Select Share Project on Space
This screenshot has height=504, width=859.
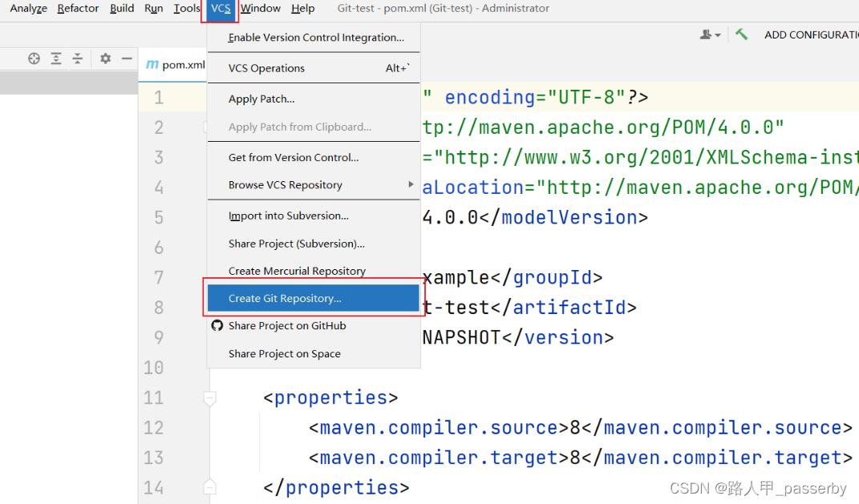click(314, 353)
